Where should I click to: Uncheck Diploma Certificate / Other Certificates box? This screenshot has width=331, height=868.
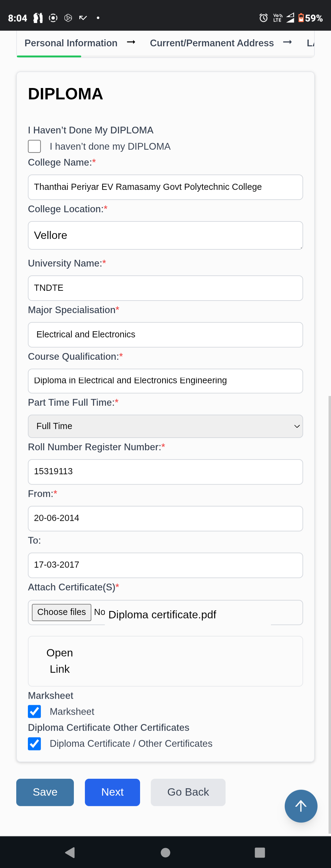(34, 743)
